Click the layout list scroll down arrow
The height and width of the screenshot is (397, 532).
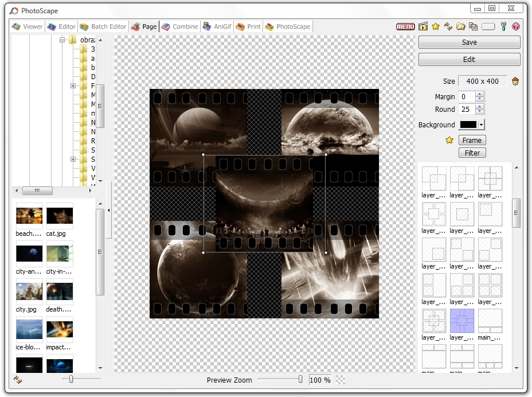click(x=517, y=368)
